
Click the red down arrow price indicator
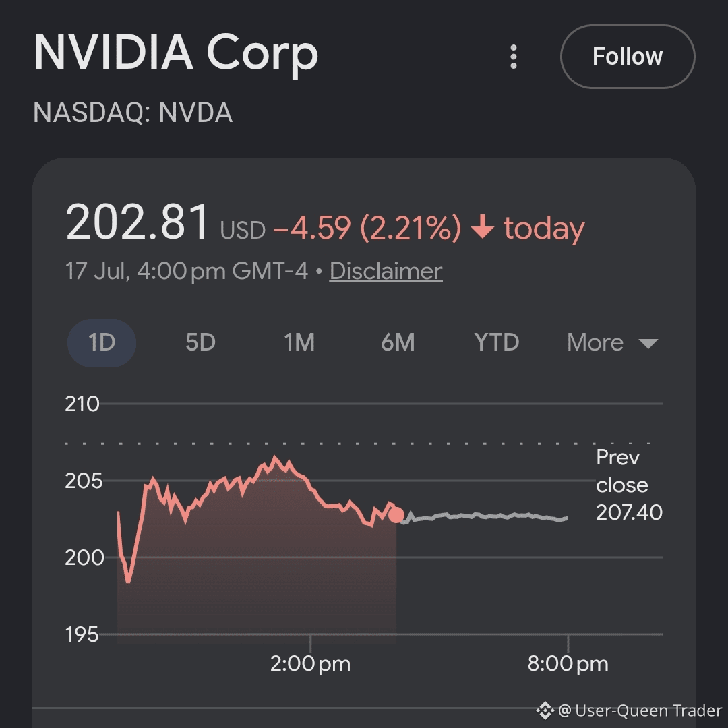coord(483,227)
